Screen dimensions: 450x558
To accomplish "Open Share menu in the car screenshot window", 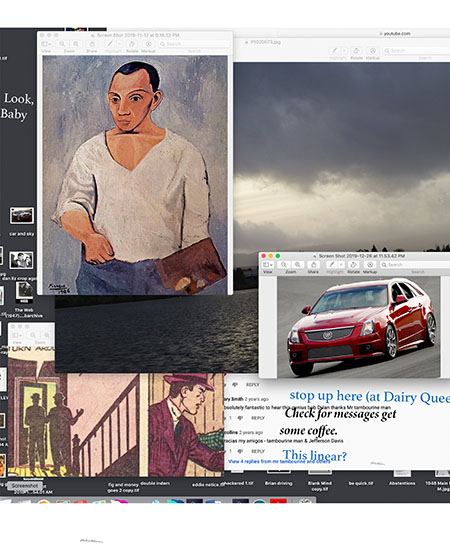I will point(313,265).
